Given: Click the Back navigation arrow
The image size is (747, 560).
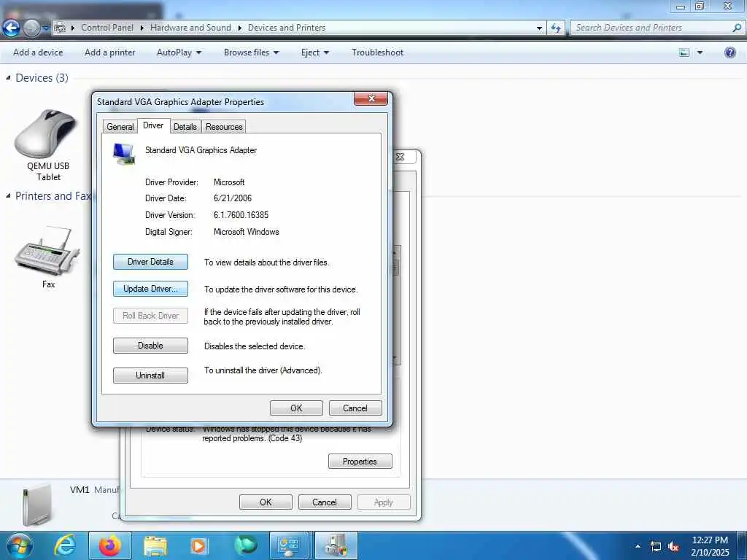Looking at the screenshot, I should [11, 28].
